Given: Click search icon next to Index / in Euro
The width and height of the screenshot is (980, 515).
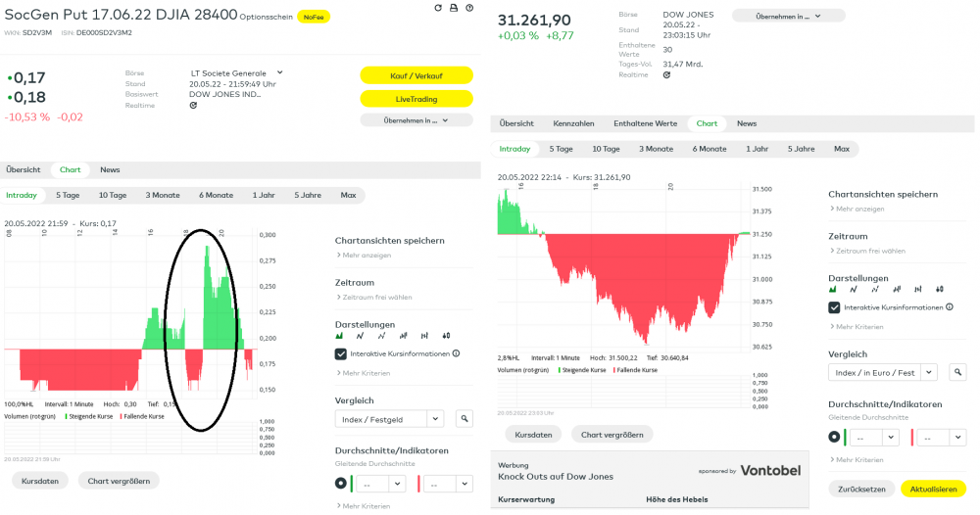Looking at the screenshot, I should pyautogui.click(x=957, y=373).
